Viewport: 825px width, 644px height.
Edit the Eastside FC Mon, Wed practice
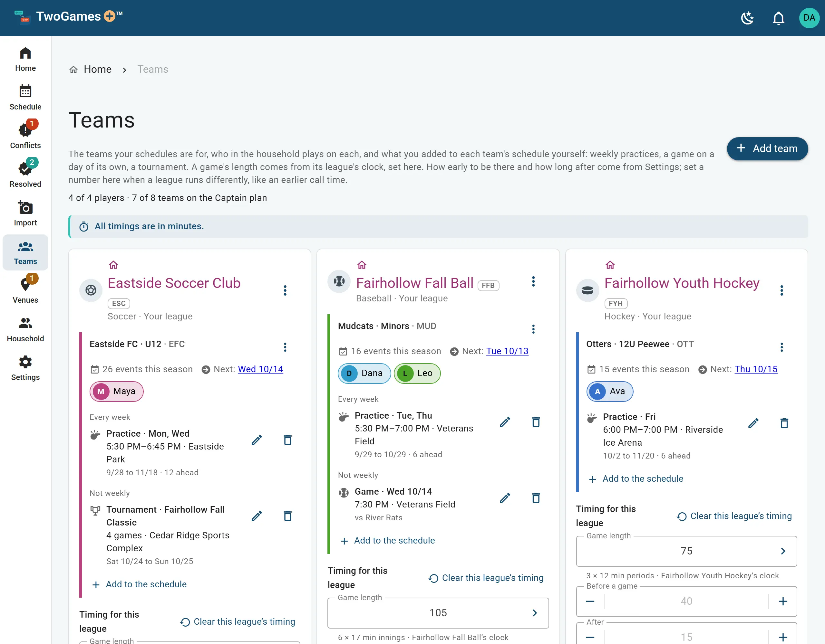pos(257,440)
